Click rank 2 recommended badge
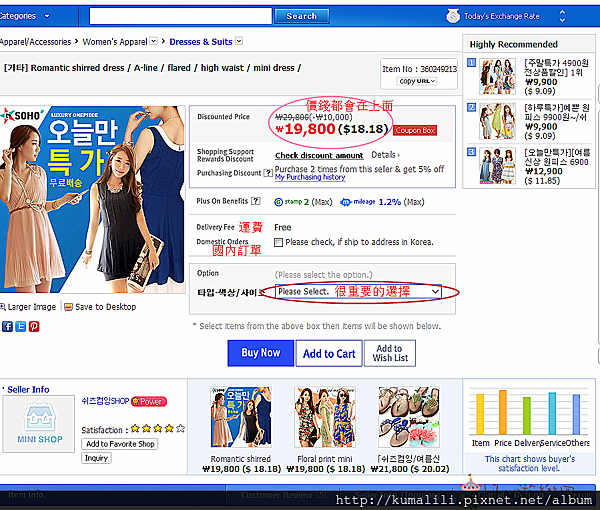600x510 pixels. 471,107
